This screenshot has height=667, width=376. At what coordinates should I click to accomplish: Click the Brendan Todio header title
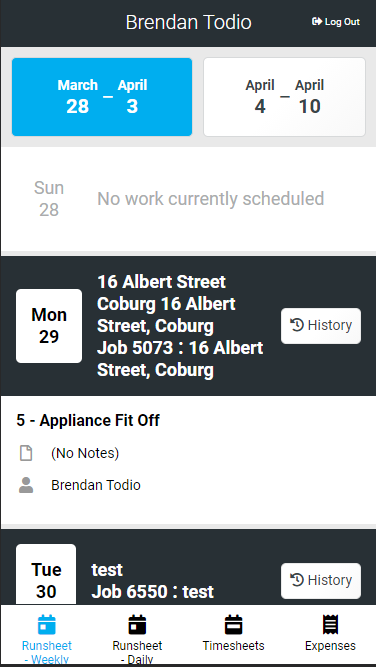(188, 22)
